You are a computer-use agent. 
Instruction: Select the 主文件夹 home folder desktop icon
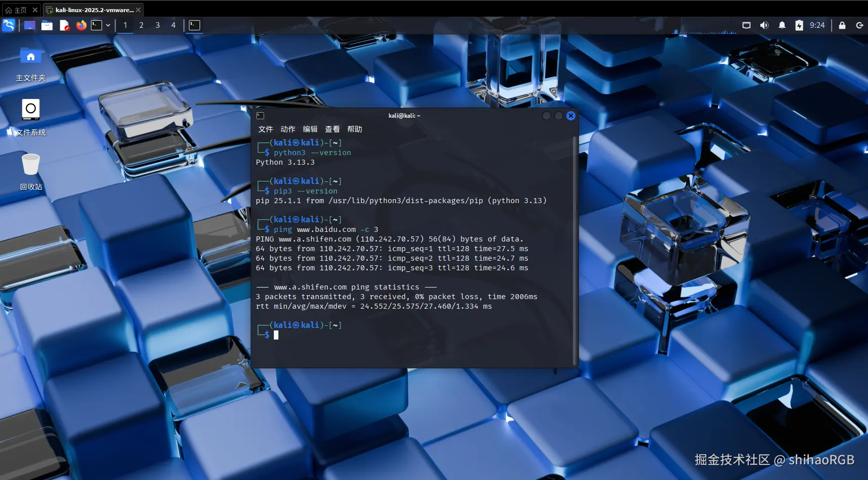[x=31, y=64]
